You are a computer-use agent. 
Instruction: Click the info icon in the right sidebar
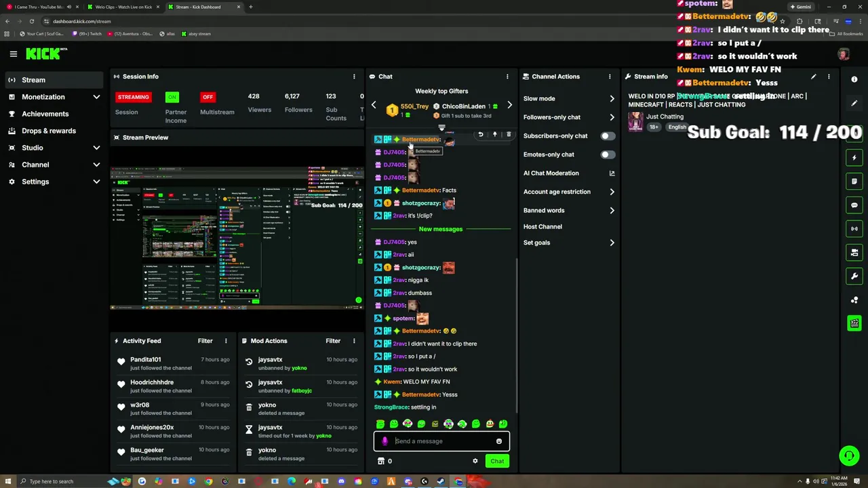854,79
